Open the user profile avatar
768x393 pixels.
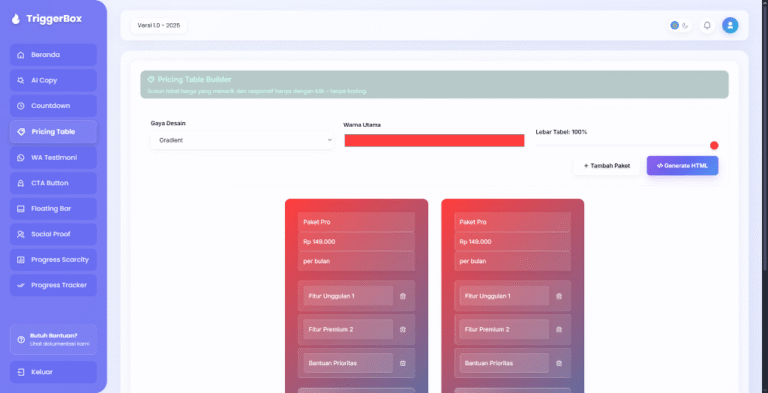click(730, 25)
